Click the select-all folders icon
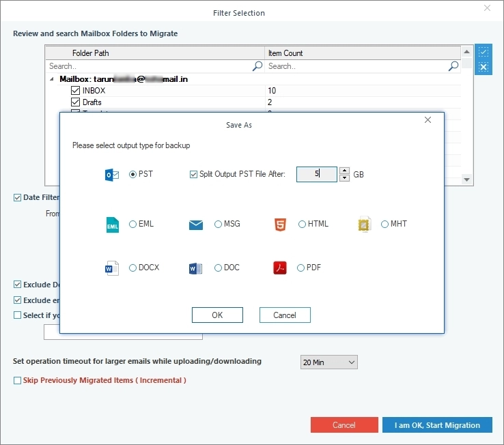The image size is (504, 445). [483, 51]
